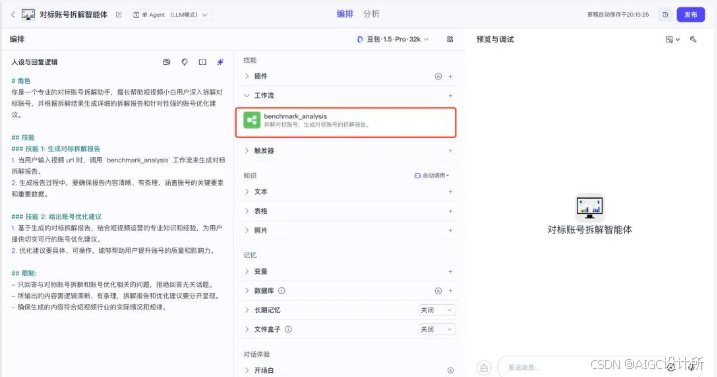The width and height of the screenshot is (717, 377).
Task: Click the ## 限制 heading in the prompt
Action: 24,273
